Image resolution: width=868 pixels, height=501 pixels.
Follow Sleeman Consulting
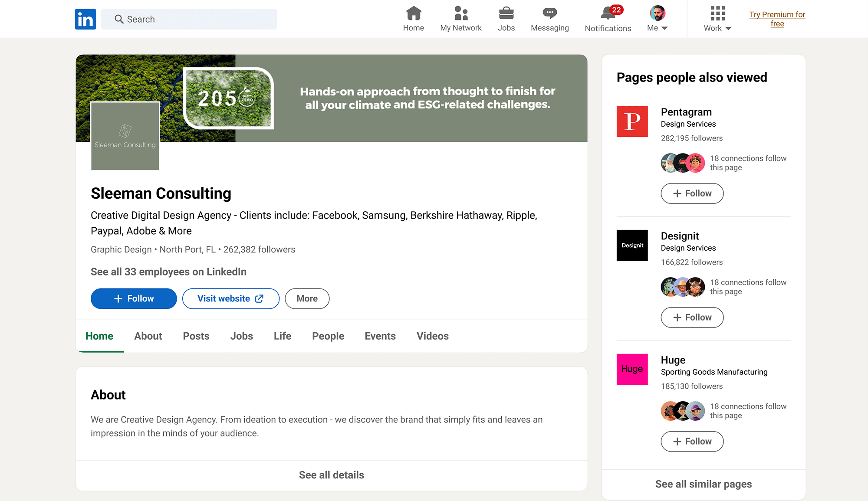point(133,298)
